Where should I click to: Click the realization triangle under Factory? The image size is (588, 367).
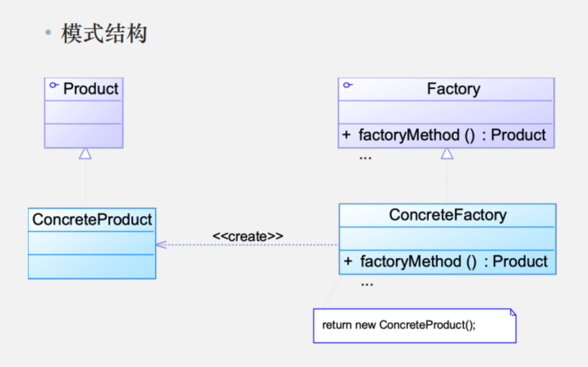pyautogui.click(x=447, y=153)
